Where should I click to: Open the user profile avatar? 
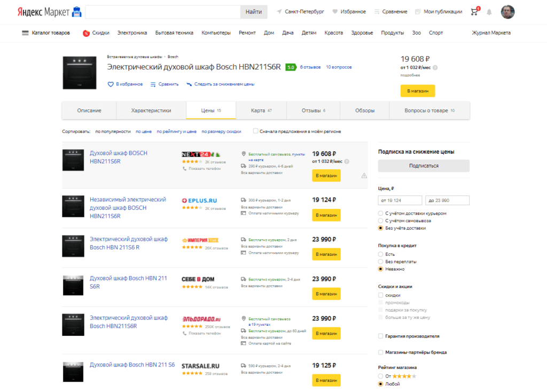507,12
